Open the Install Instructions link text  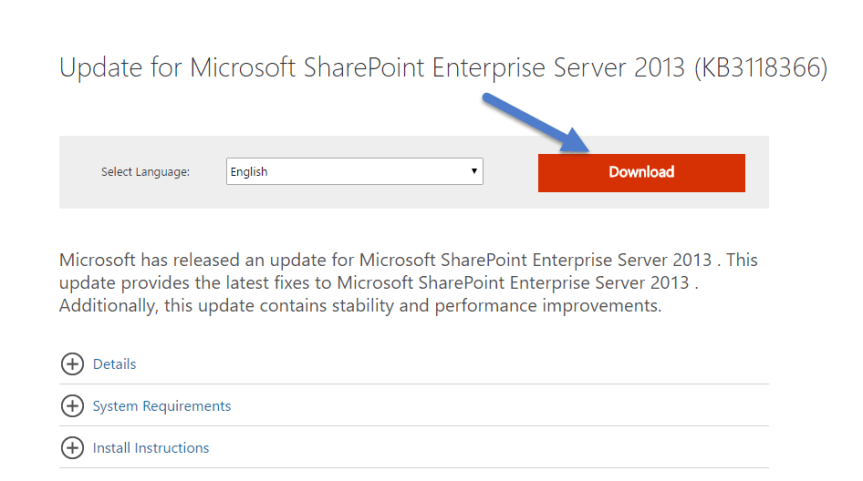[151, 448]
